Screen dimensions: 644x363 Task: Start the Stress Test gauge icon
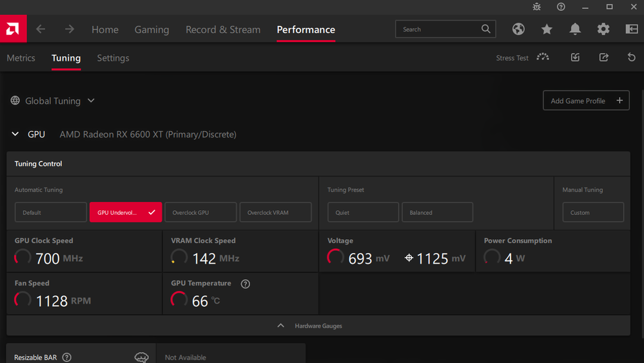point(543,57)
